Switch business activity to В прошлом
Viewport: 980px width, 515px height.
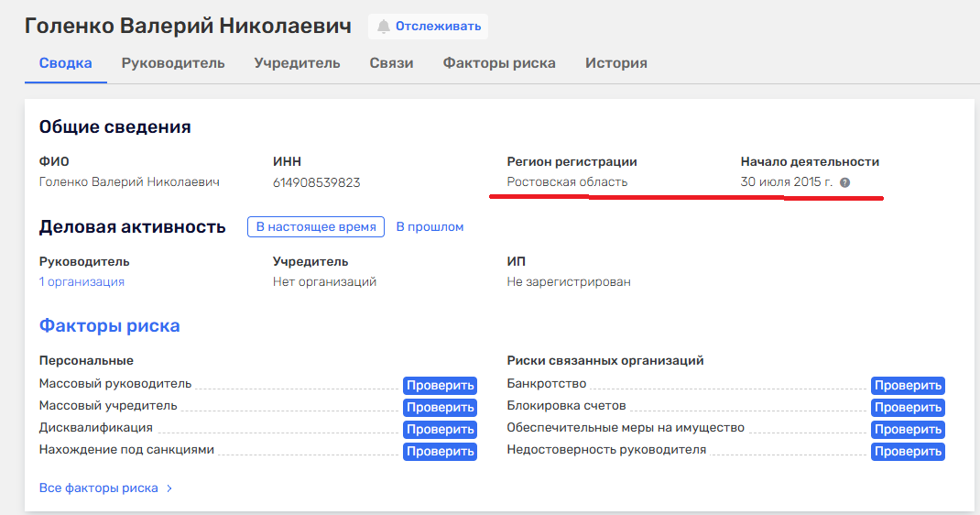(430, 227)
